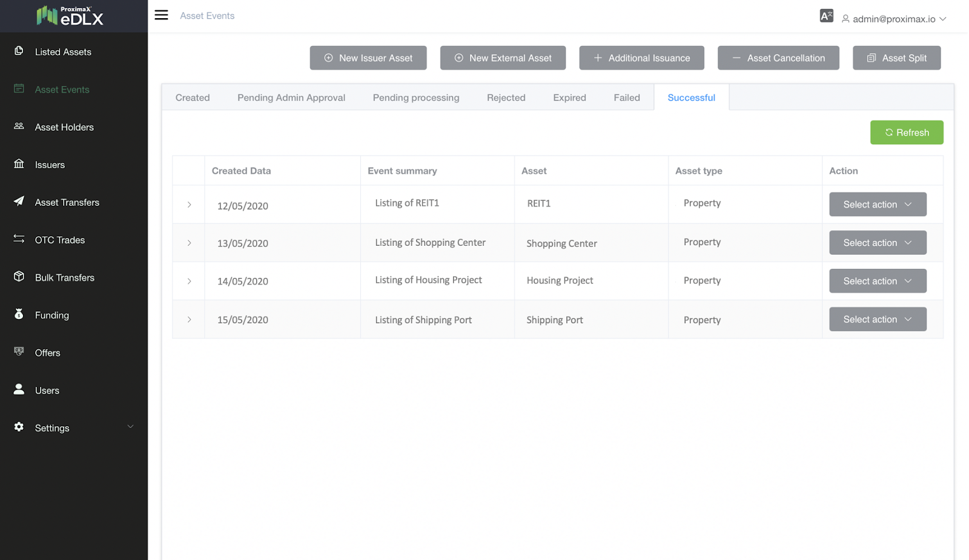The image size is (969, 560).
Task: Switch to the Pending Admin Approval tab
Action: 291,97
